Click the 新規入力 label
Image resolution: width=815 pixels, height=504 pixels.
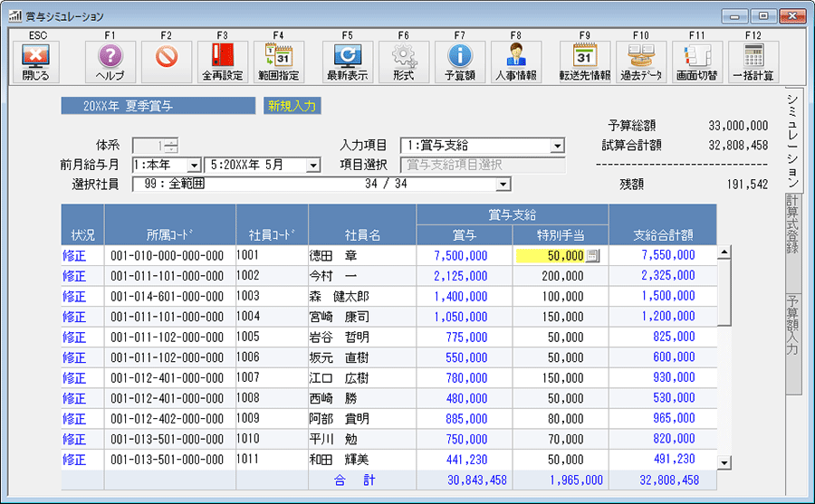pyautogui.click(x=292, y=106)
